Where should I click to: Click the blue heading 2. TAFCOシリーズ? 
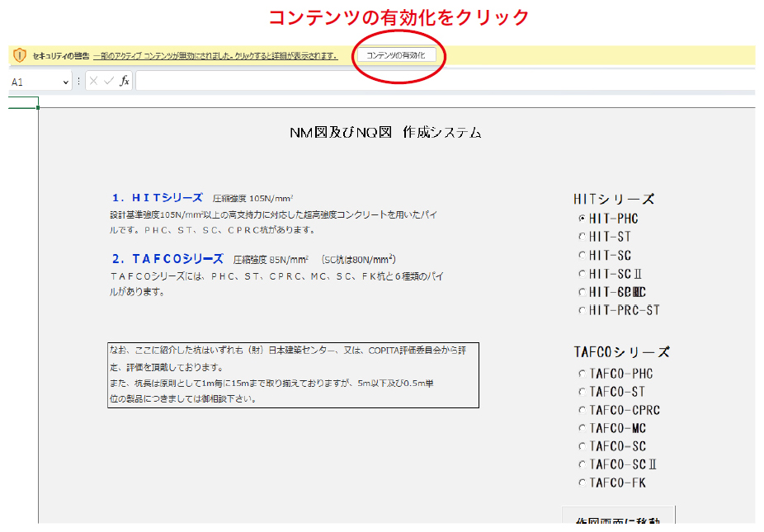coord(167,259)
